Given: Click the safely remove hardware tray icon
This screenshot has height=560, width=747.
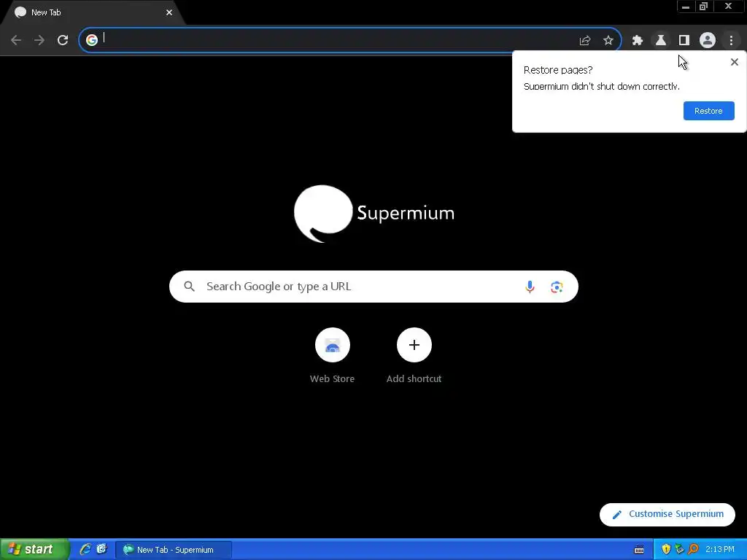Looking at the screenshot, I should click(x=679, y=550).
